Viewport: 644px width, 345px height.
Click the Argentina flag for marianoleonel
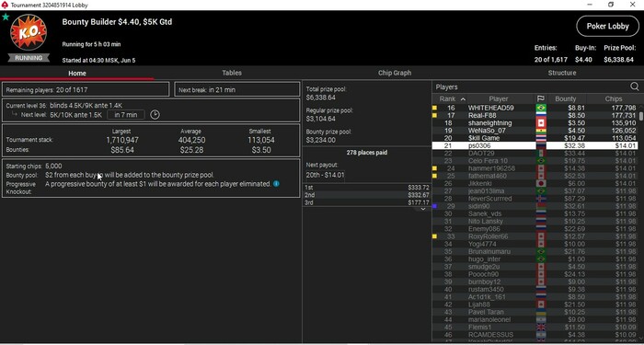click(x=541, y=319)
